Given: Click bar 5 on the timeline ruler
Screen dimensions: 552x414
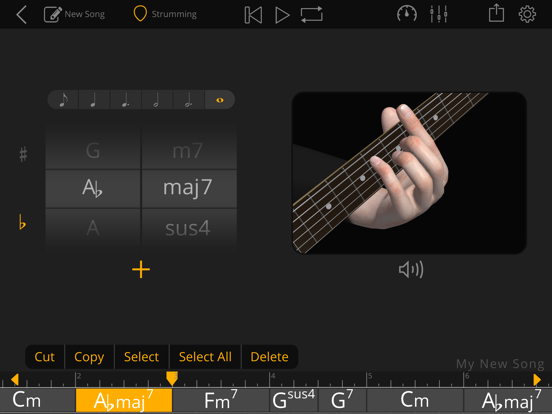Looking at the screenshot, I should tap(370, 376).
